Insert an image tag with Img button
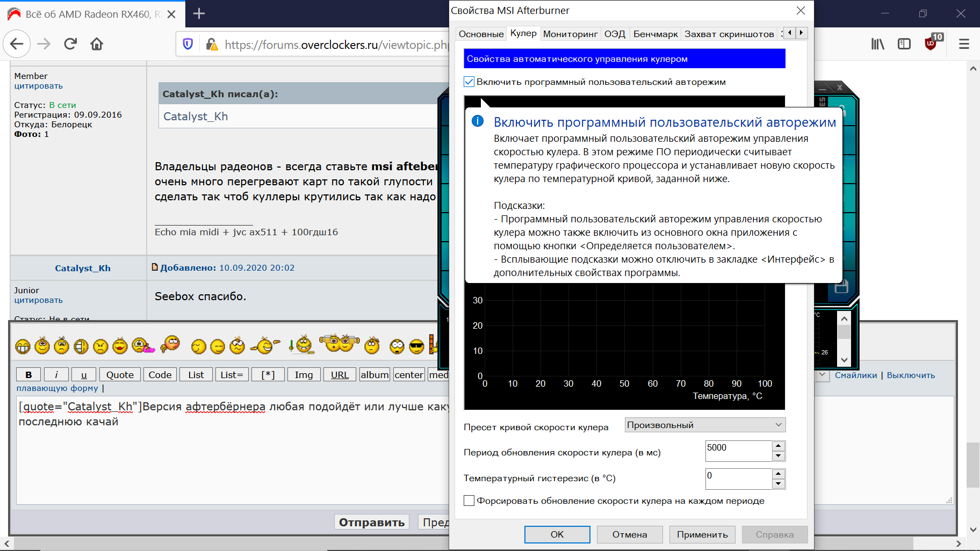 click(x=304, y=375)
